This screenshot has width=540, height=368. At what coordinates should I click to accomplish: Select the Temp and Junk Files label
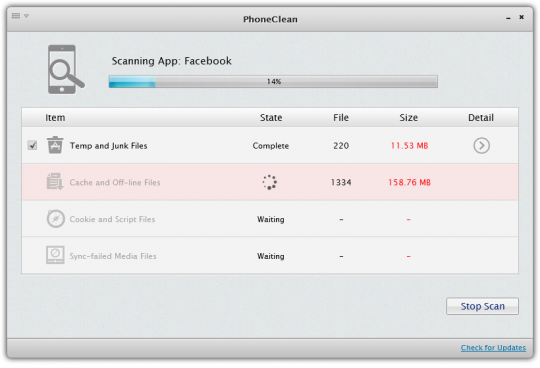pyautogui.click(x=108, y=146)
